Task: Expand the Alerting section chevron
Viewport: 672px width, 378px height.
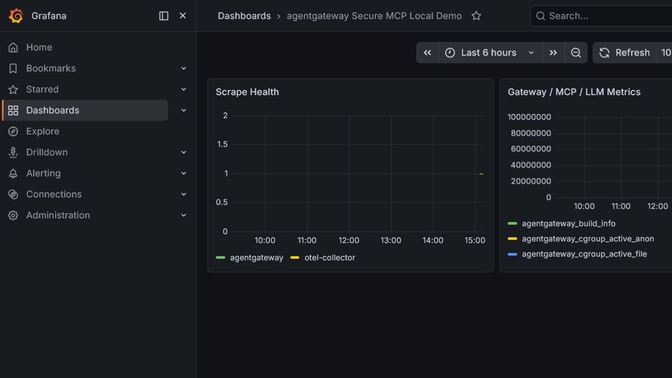Action: click(183, 173)
